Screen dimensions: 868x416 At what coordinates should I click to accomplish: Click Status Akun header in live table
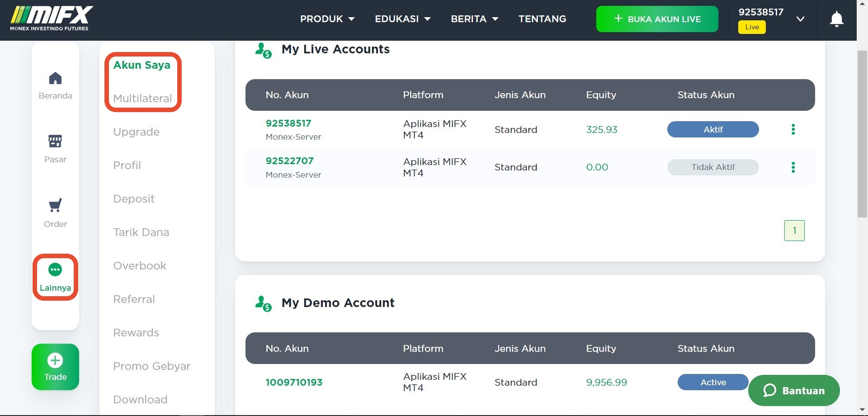(x=706, y=95)
